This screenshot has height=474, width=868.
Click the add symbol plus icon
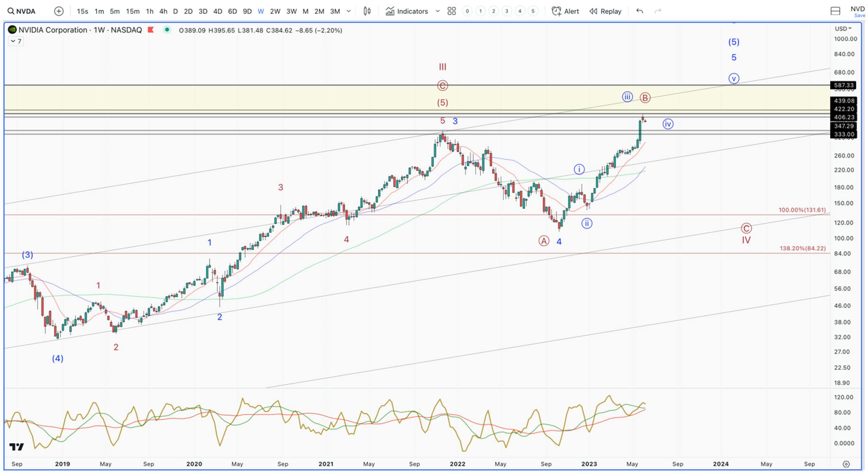[x=59, y=11]
